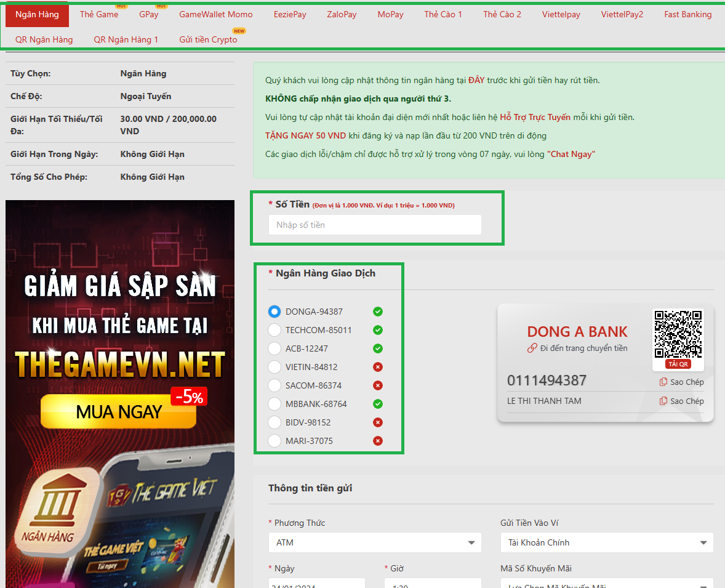Switch to the ZaloPay tab
This screenshot has width=725, height=588.
[342, 15]
